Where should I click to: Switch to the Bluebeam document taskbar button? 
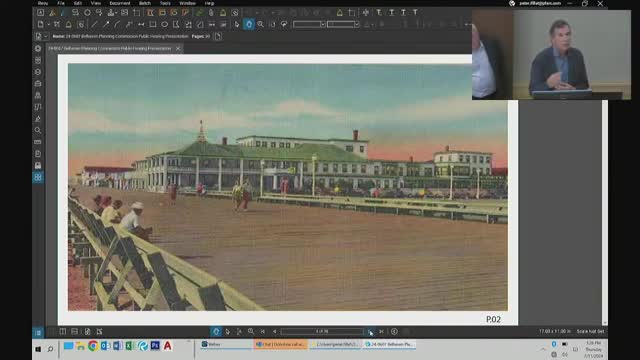(x=389, y=345)
